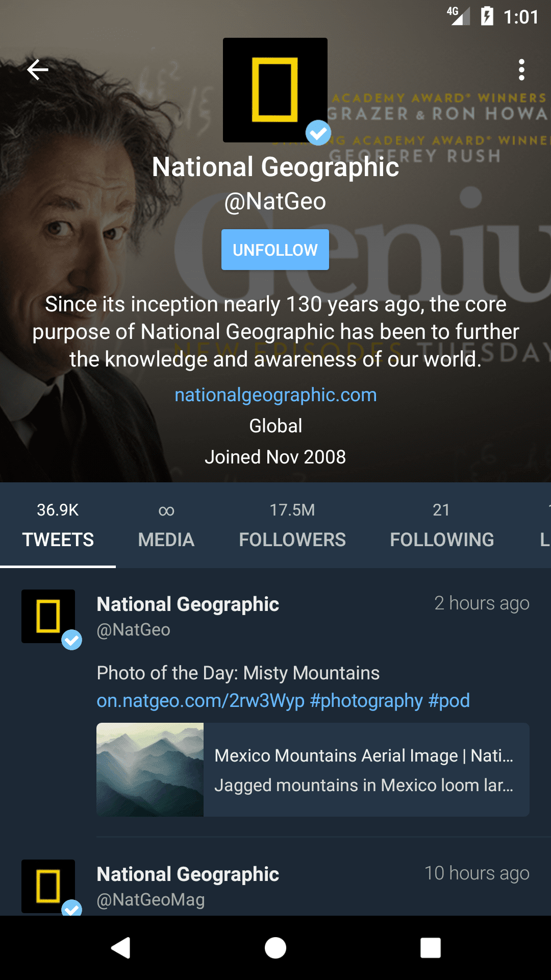Screen dimensions: 551x980
Task: Open nationalgeographic.com from the bio
Action: [275, 395]
